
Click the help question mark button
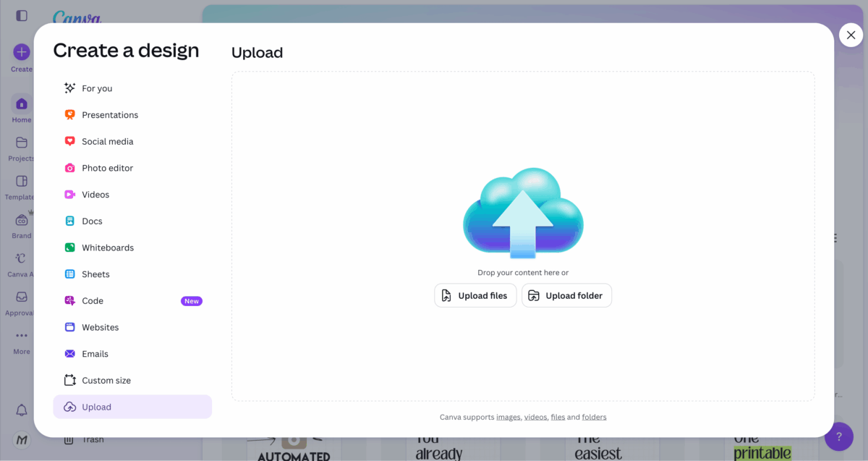pyautogui.click(x=839, y=437)
